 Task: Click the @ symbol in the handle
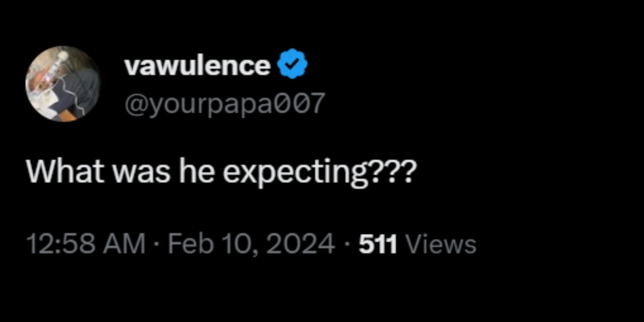pyautogui.click(x=135, y=103)
